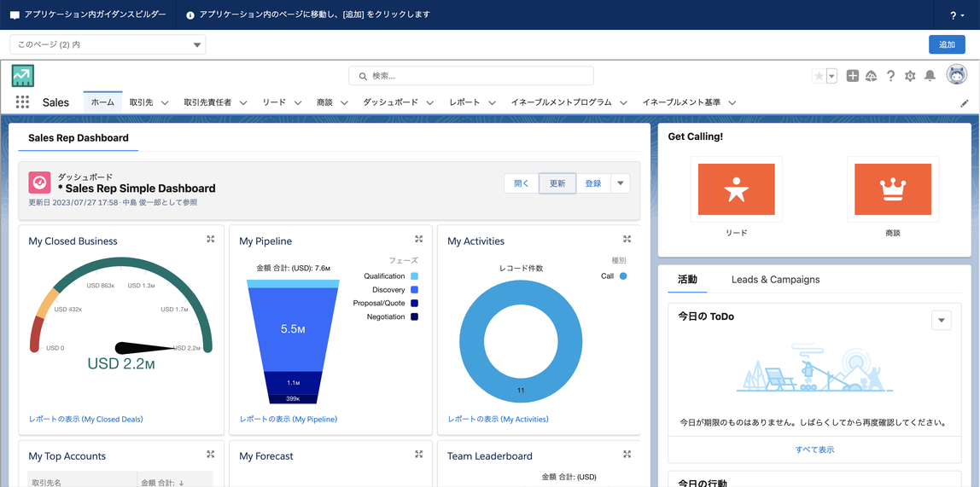
Task: Click the Proposal/Quote legend color swatch
Action: [x=414, y=304]
